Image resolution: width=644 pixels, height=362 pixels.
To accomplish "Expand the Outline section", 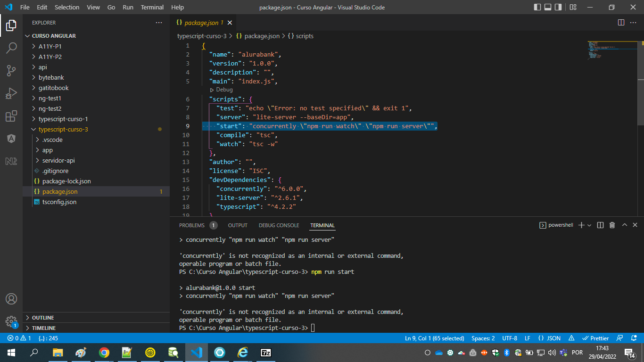I will (x=96, y=318).
